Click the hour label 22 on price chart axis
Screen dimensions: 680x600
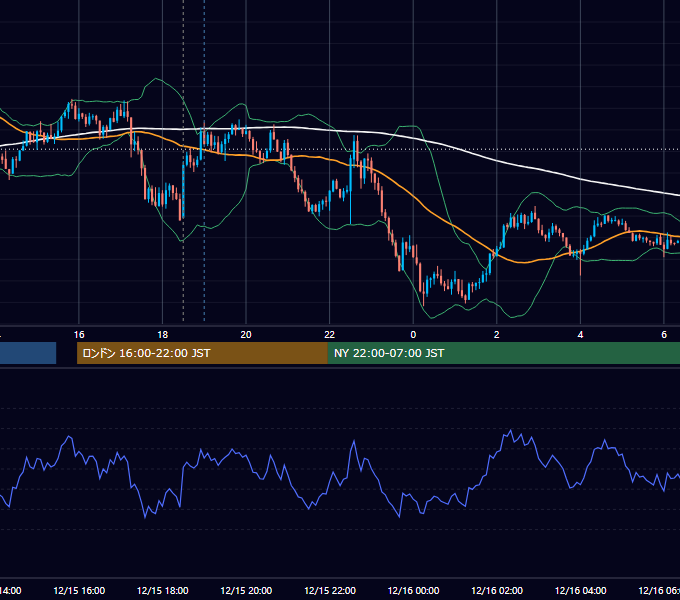[330, 335]
